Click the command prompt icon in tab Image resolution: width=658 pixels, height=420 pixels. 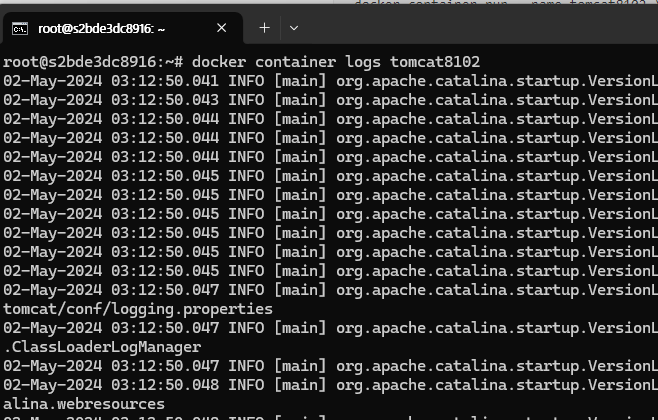click(x=20, y=29)
